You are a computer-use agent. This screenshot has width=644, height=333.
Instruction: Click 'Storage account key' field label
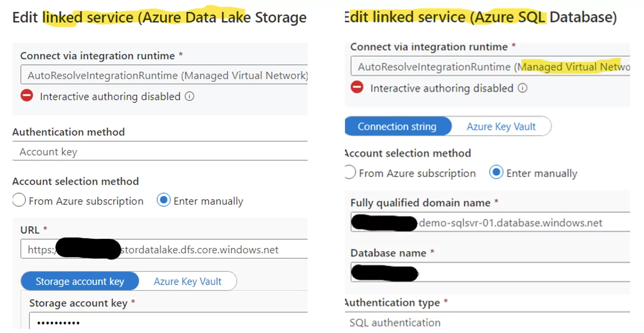[x=78, y=303]
